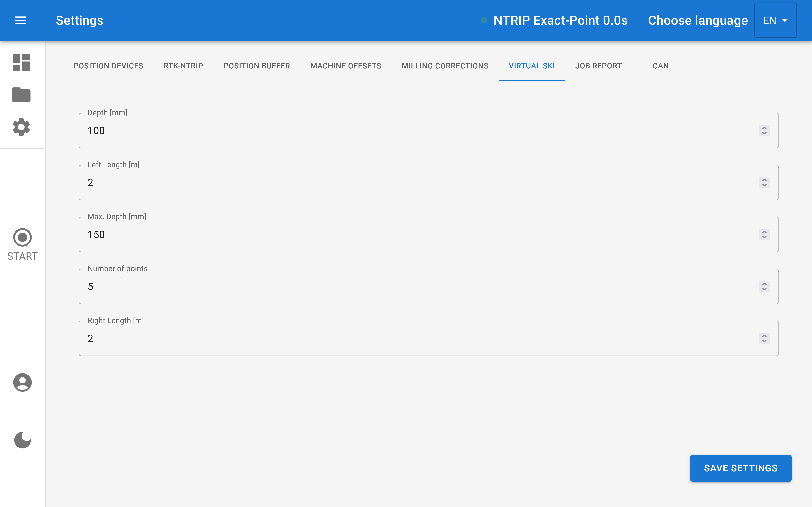
Task: Adjust Number of points stepper
Action: pyautogui.click(x=764, y=286)
